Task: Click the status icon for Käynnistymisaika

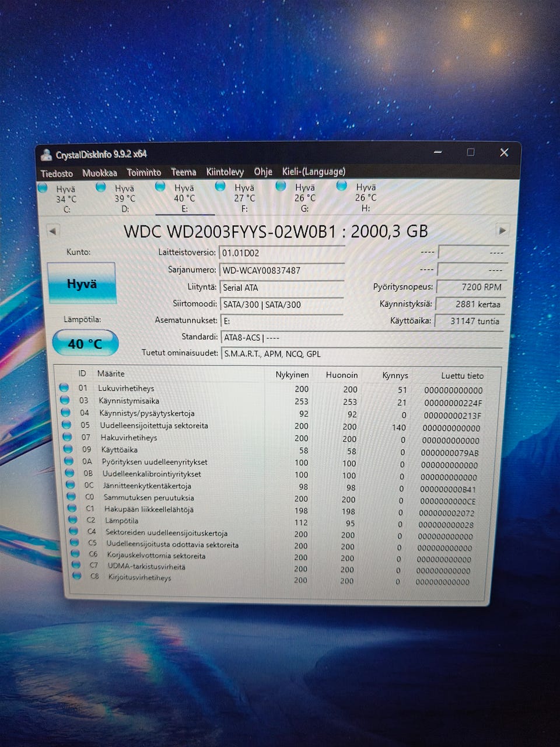Action: click(x=65, y=400)
